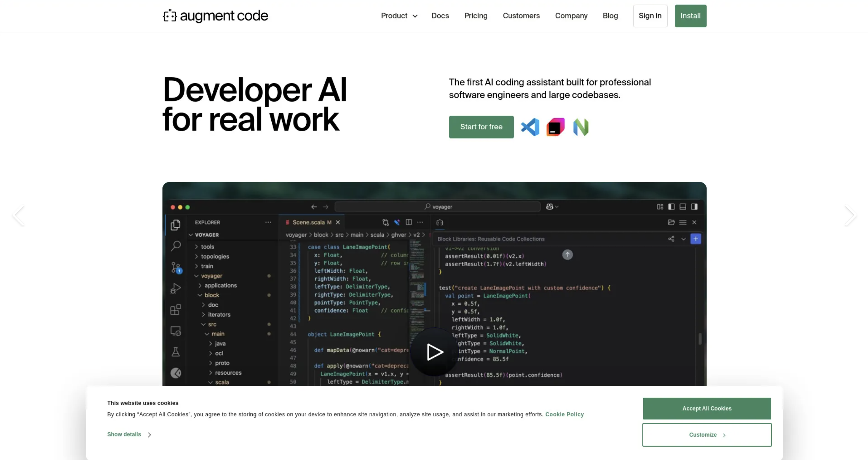Open the Product dropdown menu

pyautogui.click(x=399, y=16)
